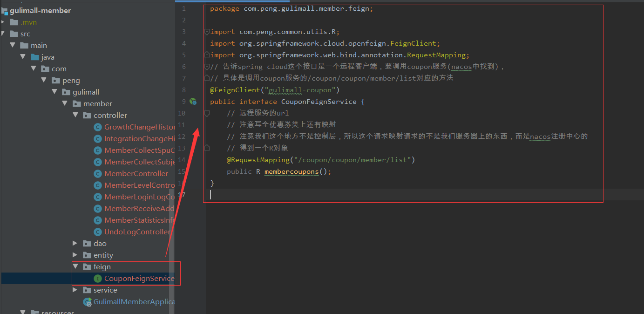Fold the comment block at line 10

207,113
